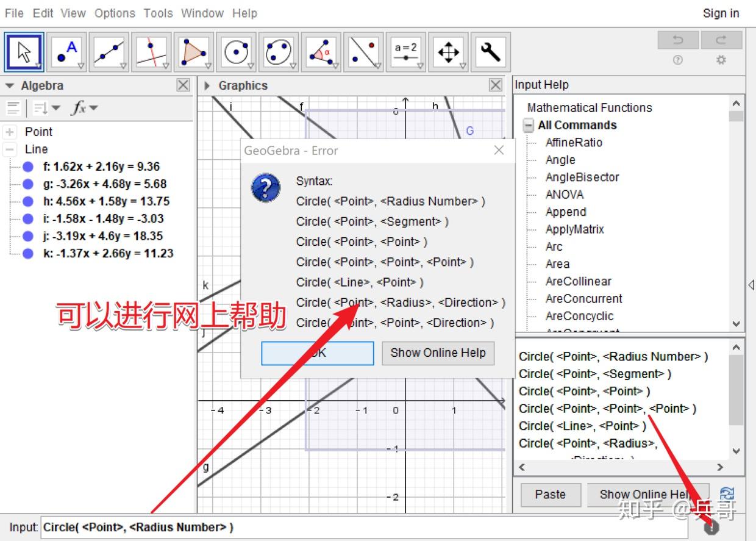The height and width of the screenshot is (541, 756).
Task: Collapse the Algebra panel section
Action: coord(9,85)
